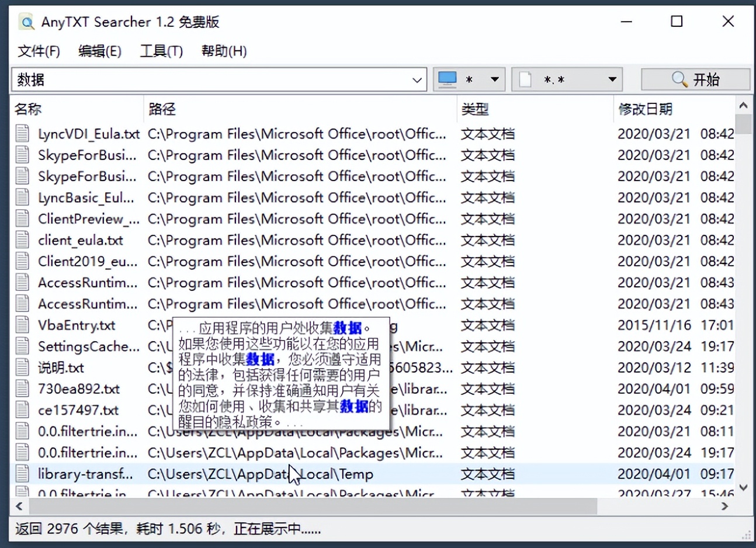Image resolution: width=756 pixels, height=548 pixels.
Task: Click the AnyTXT Searcher app icon in title bar
Action: click(x=26, y=22)
